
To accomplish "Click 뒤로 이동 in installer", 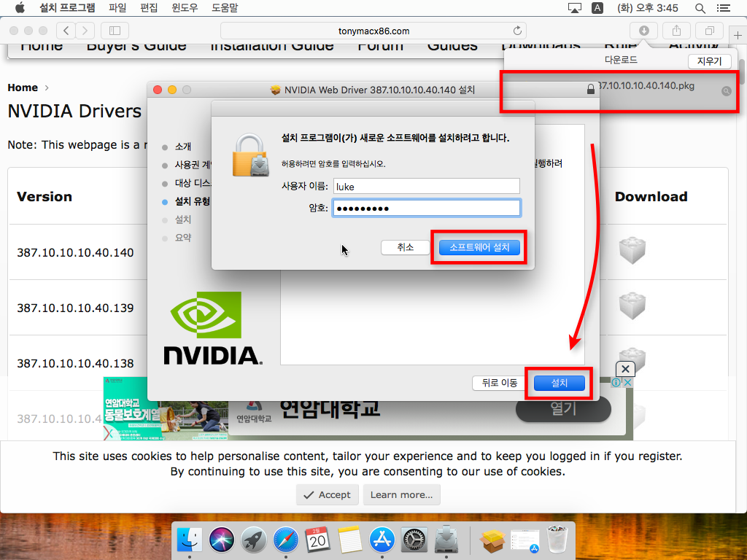I will pyautogui.click(x=499, y=383).
